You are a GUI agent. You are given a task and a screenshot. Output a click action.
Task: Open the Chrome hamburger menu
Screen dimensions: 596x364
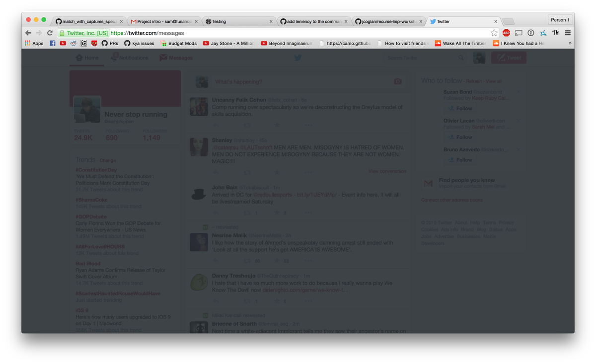[x=568, y=33]
